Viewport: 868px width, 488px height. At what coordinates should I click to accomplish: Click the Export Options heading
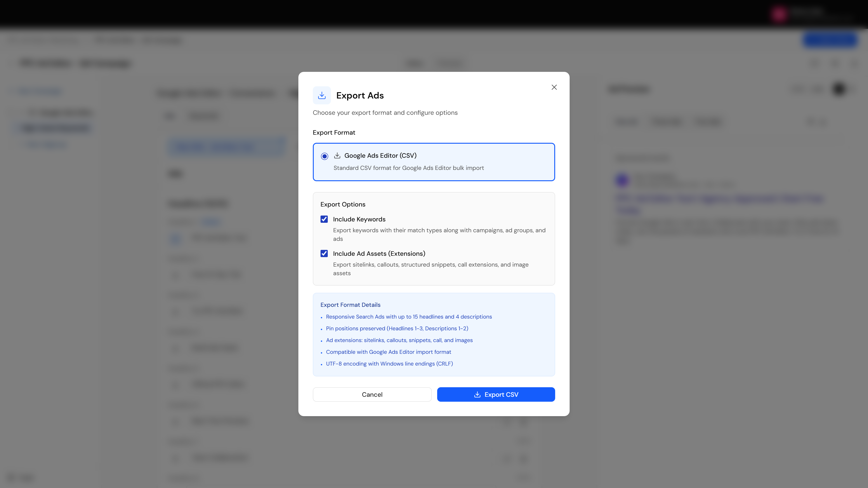pos(343,204)
